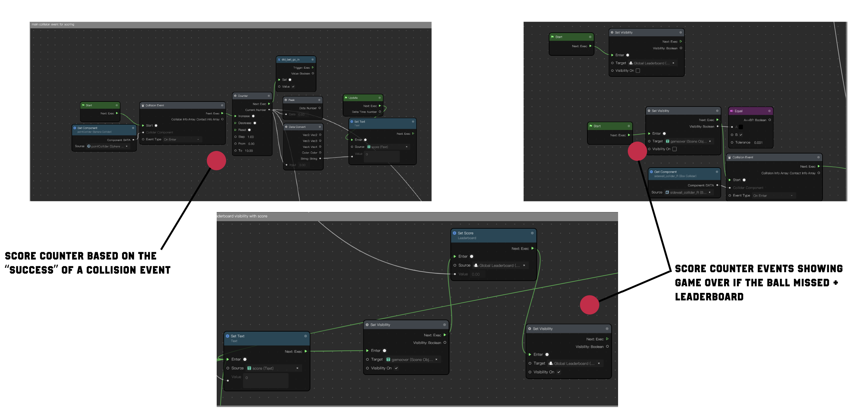Toggle the B checkbox in the Equal node
This screenshot has height=416, width=868.
(x=741, y=135)
